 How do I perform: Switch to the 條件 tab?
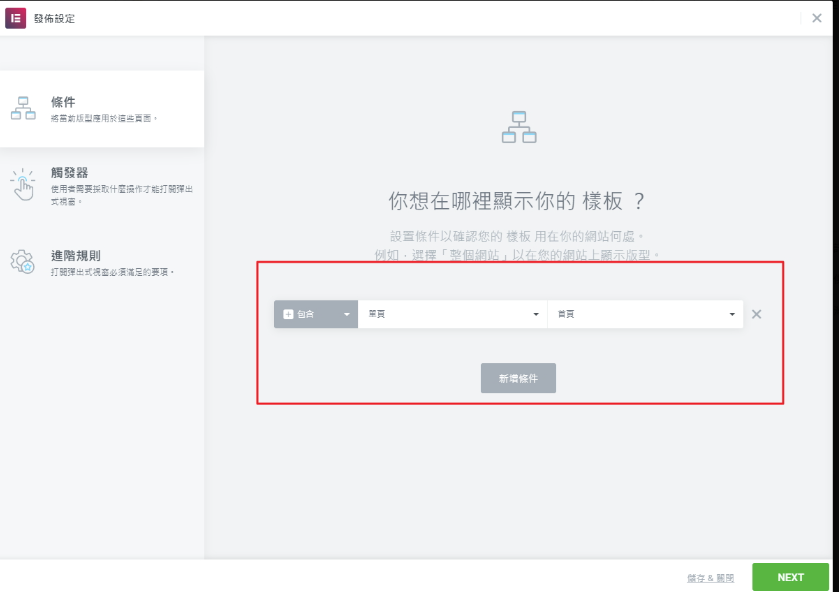[63, 102]
